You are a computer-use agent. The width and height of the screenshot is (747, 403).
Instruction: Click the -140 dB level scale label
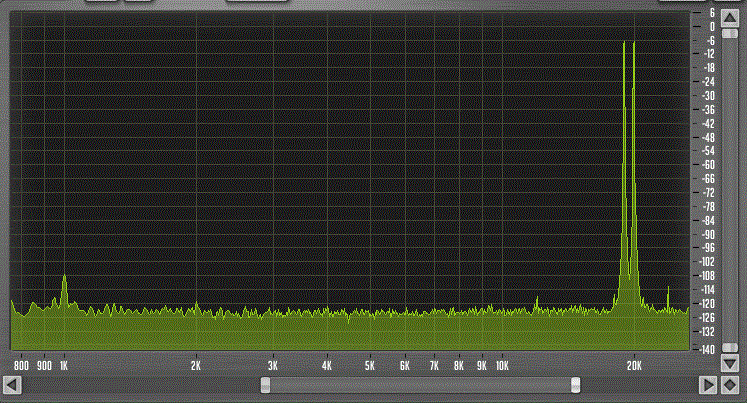(x=707, y=349)
